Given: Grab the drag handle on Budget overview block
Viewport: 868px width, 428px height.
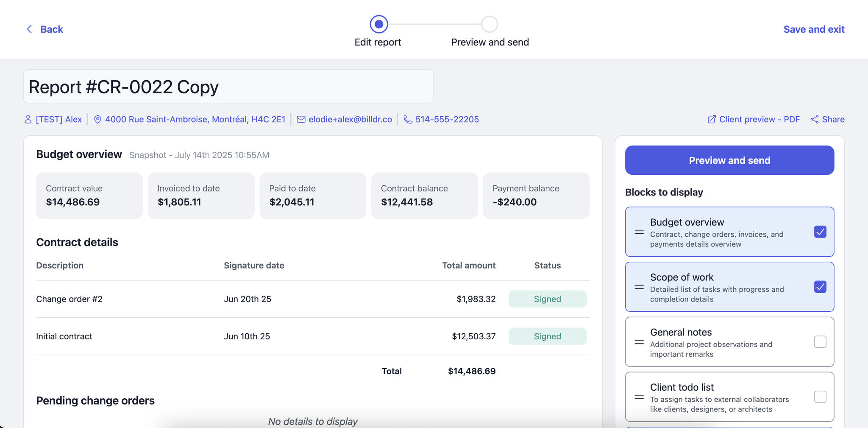Looking at the screenshot, I should click(639, 232).
